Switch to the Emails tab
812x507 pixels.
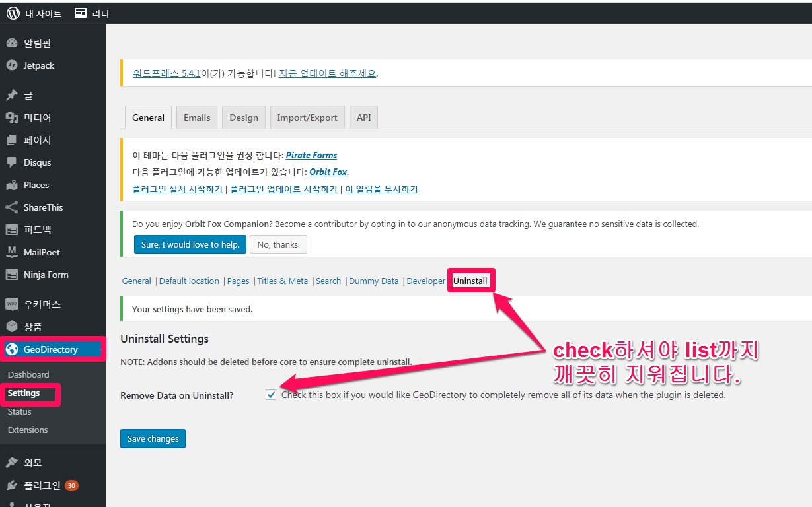click(x=197, y=118)
